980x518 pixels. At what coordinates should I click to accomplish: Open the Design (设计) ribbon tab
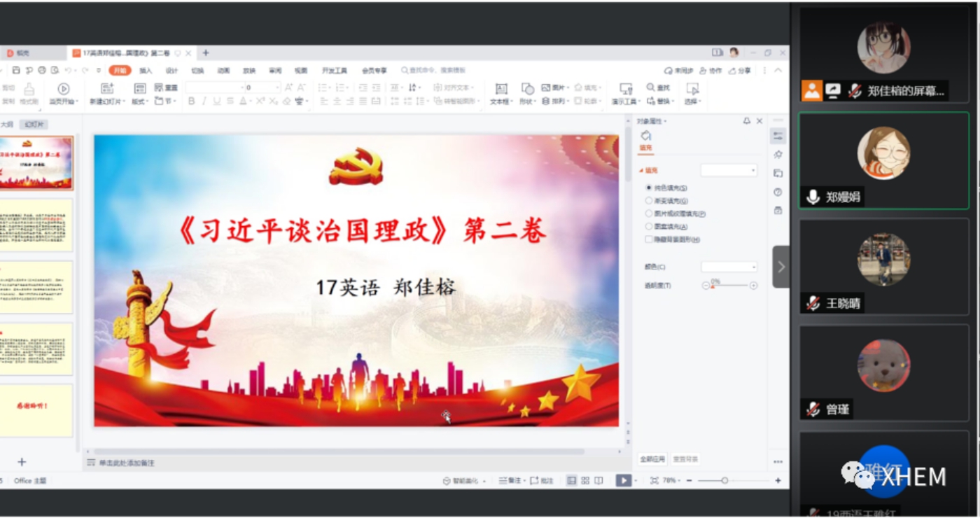171,71
